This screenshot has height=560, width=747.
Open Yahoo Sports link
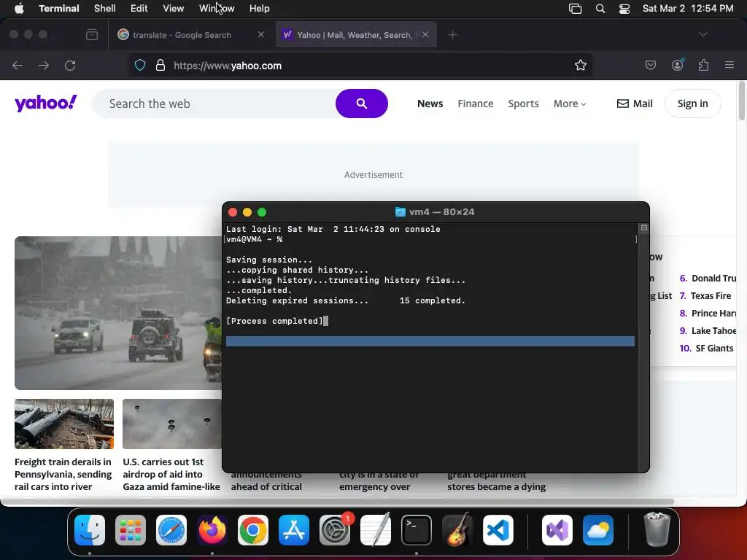[523, 104]
